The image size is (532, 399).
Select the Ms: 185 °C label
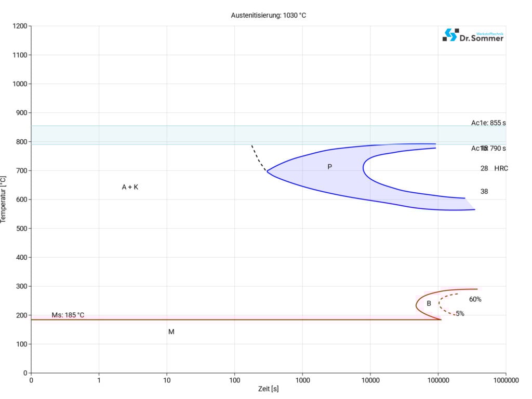point(68,315)
